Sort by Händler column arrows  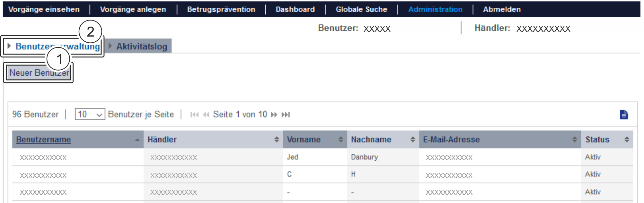[277, 140]
